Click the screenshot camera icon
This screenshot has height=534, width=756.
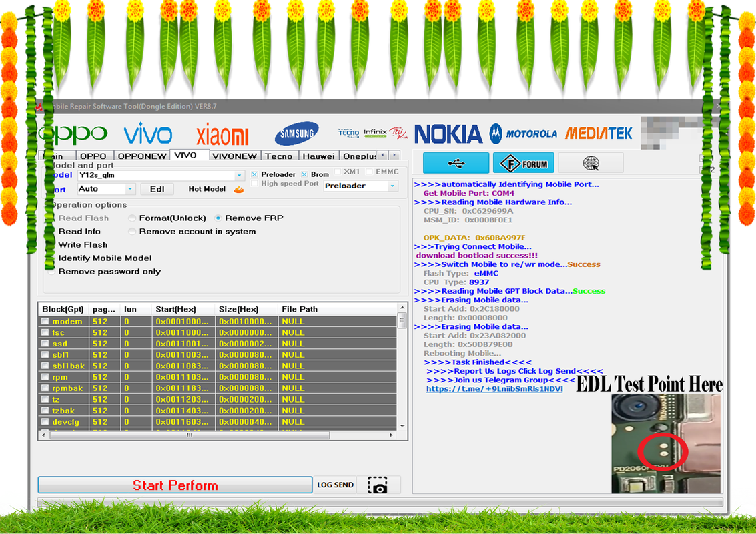click(x=378, y=485)
